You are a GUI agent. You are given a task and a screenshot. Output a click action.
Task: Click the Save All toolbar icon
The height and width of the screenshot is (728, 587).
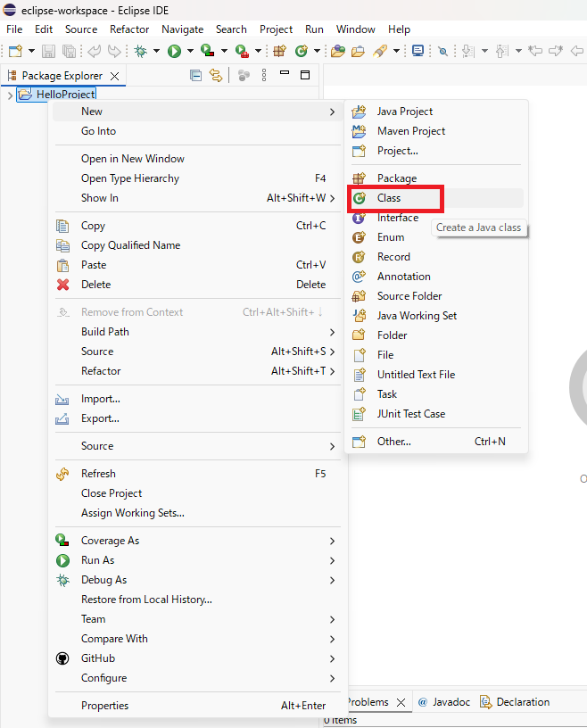(70, 51)
